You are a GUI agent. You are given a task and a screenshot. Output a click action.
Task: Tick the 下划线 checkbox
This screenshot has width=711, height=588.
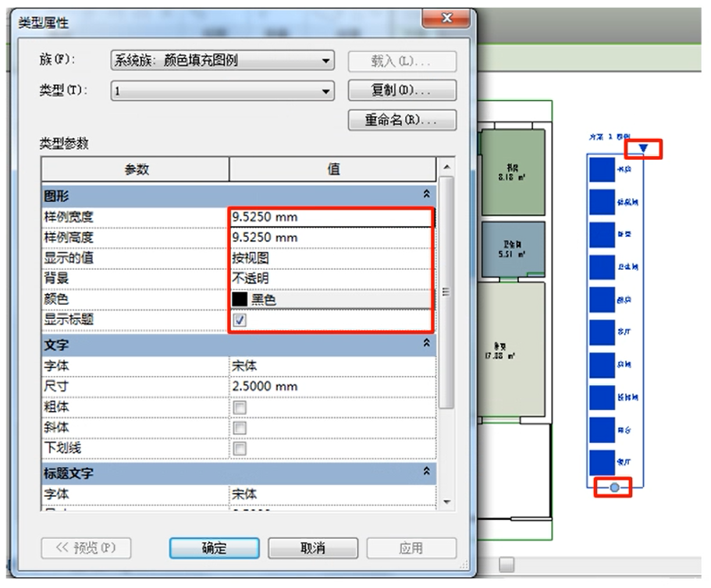[x=240, y=448]
